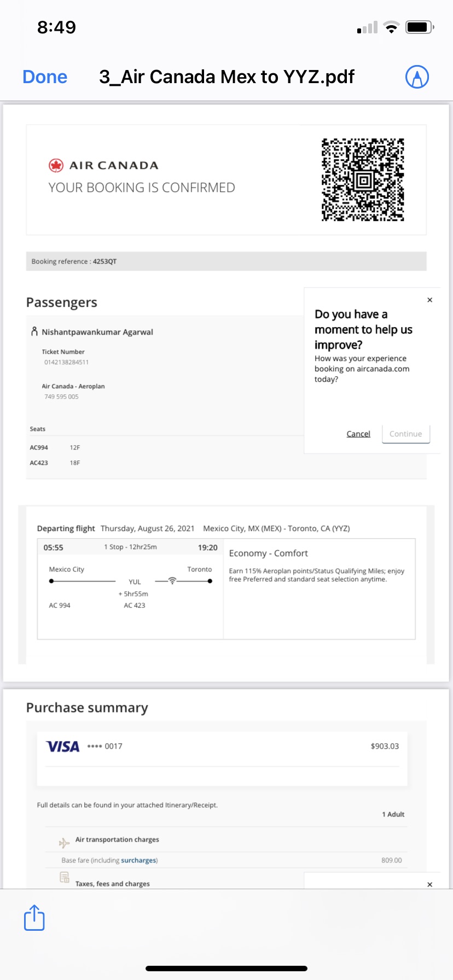Open the Share sheet icon

tap(34, 917)
